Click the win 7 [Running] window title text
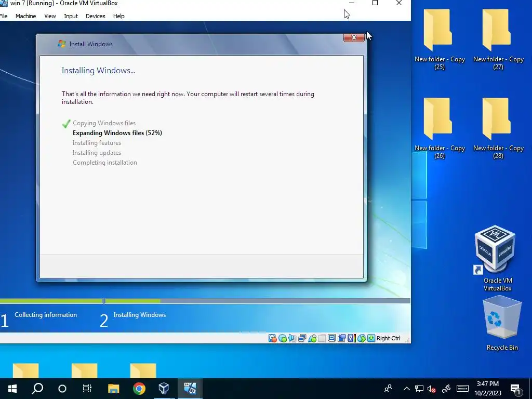 [64, 4]
